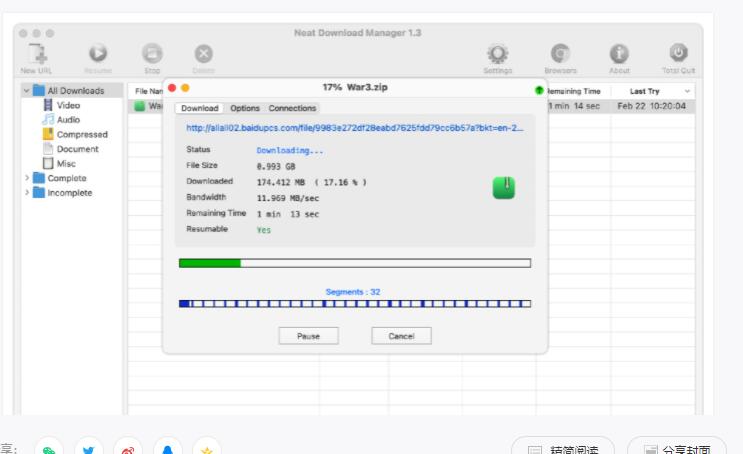
Task: Switch to the Download tab
Action: pyautogui.click(x=199, y=108)
